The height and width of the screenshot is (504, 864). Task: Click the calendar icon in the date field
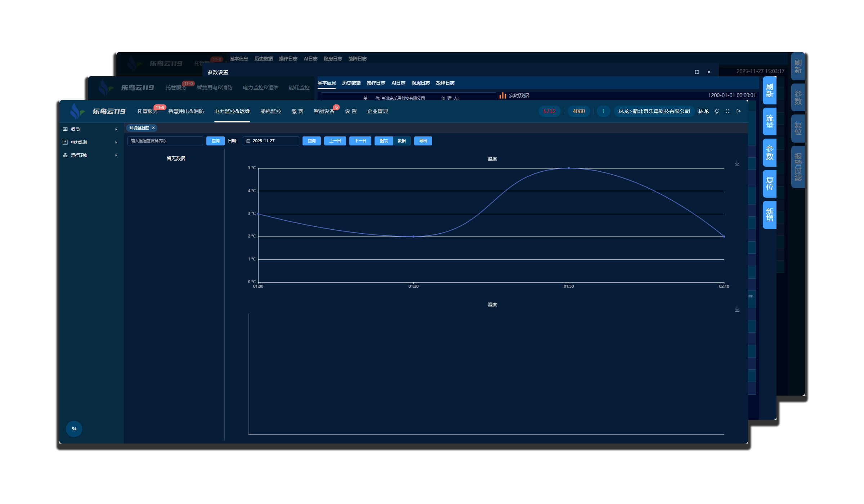coord(248,141)
